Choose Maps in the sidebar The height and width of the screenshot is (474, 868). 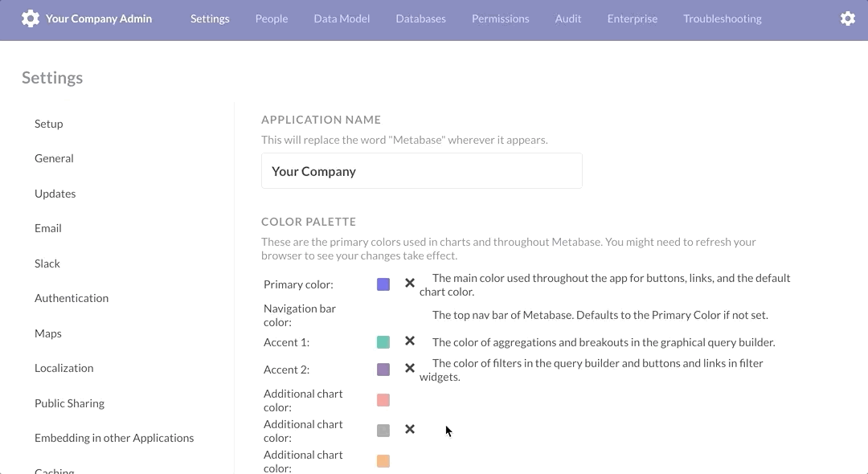tap(47, 333)
